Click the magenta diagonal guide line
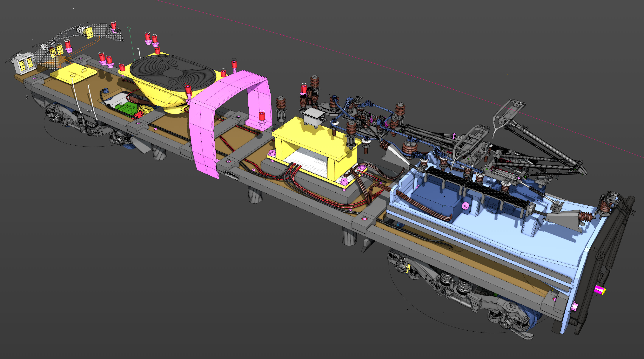Viewport: 644px width, 359px height. tap(375, 64)
